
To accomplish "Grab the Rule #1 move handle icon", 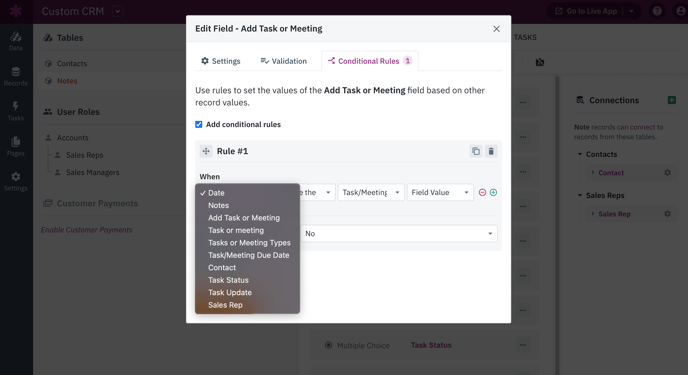I will click(x=206, y=151).
